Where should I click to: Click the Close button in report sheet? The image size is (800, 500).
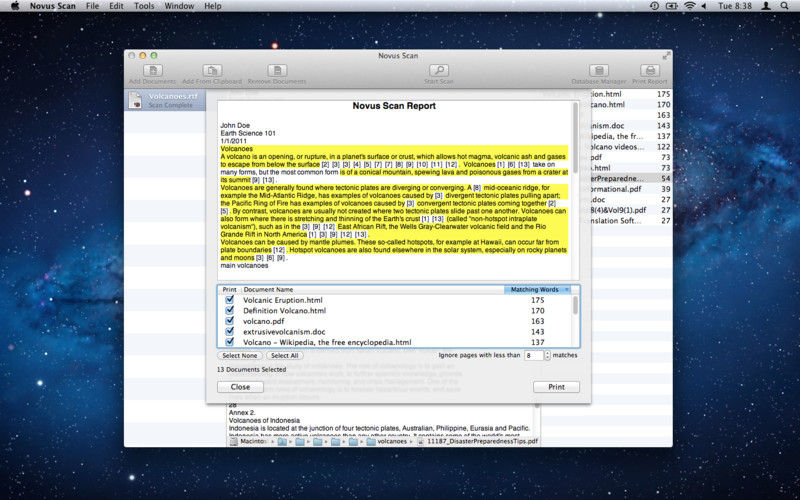coord(240,387)
